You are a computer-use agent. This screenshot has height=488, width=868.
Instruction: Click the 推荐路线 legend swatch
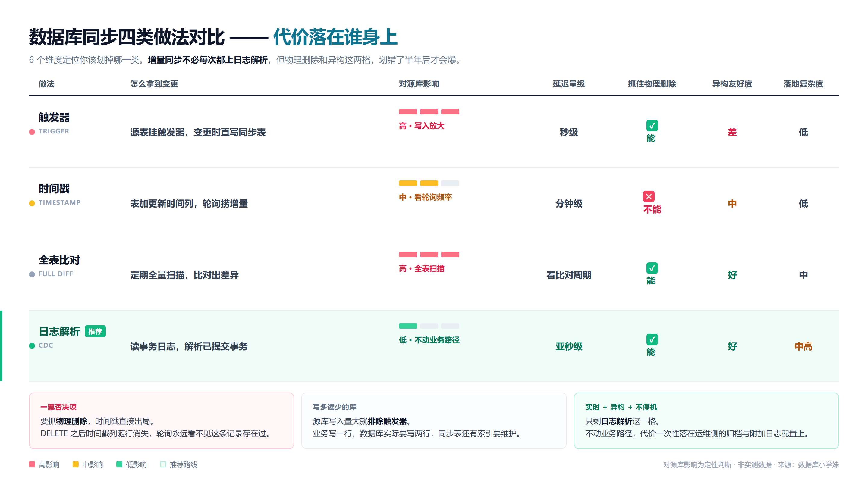tap(163, 464)
